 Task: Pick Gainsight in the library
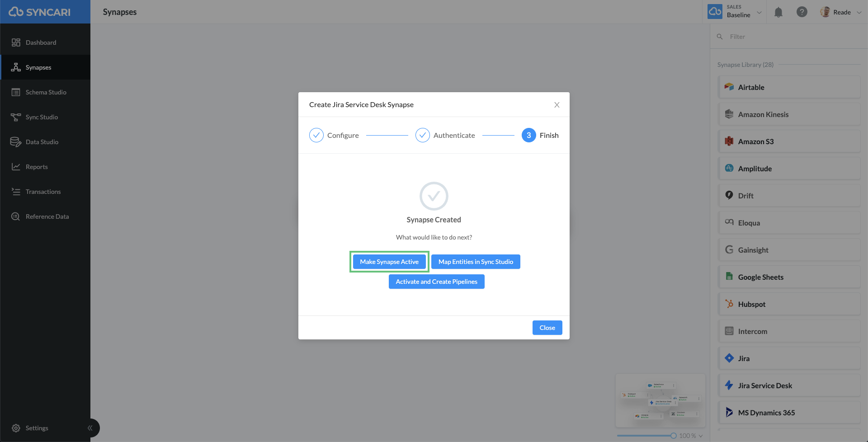tap(789, 250)
